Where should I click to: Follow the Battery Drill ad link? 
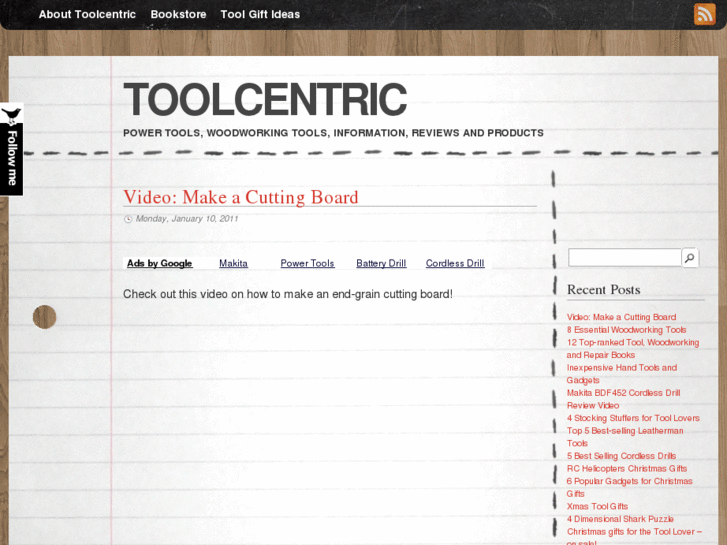click(x=381, y=263)
